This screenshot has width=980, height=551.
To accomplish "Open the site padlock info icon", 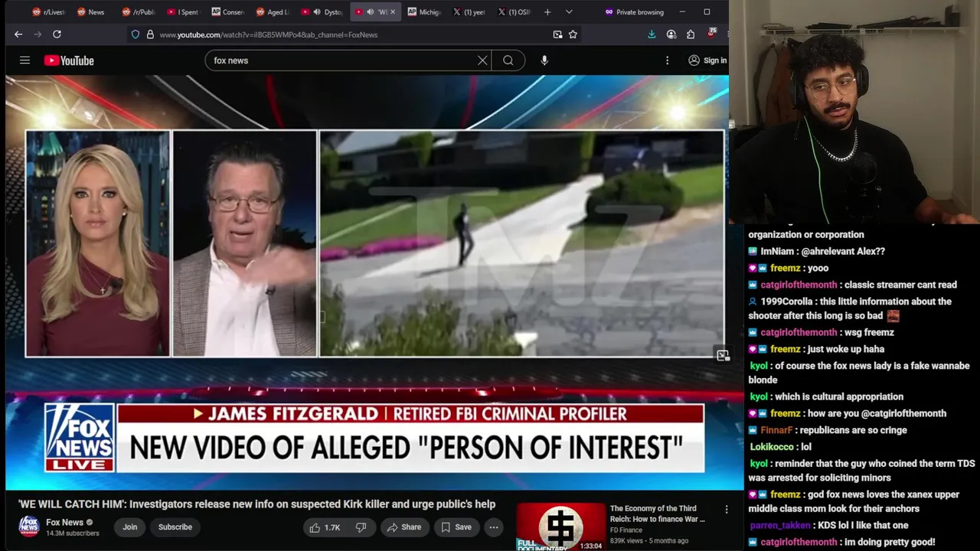I will tap(150, 34).
